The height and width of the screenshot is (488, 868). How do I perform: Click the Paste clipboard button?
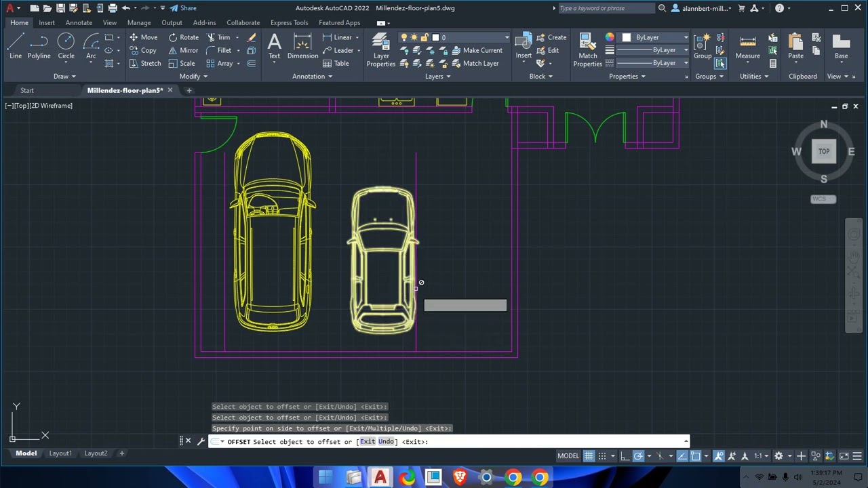(795, 46)
